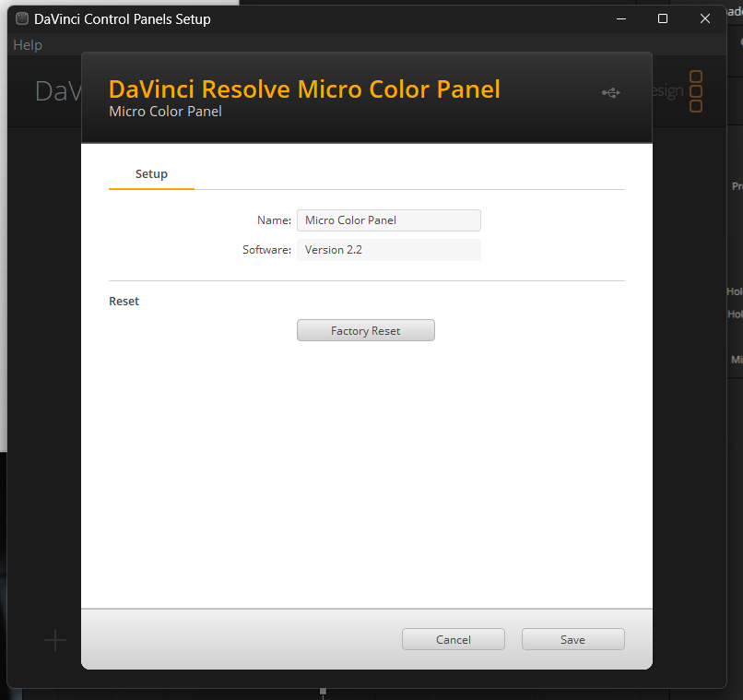This screenshot has width=743, height=700.
Task: Edit the Name input field
Action: click(389, 220)
